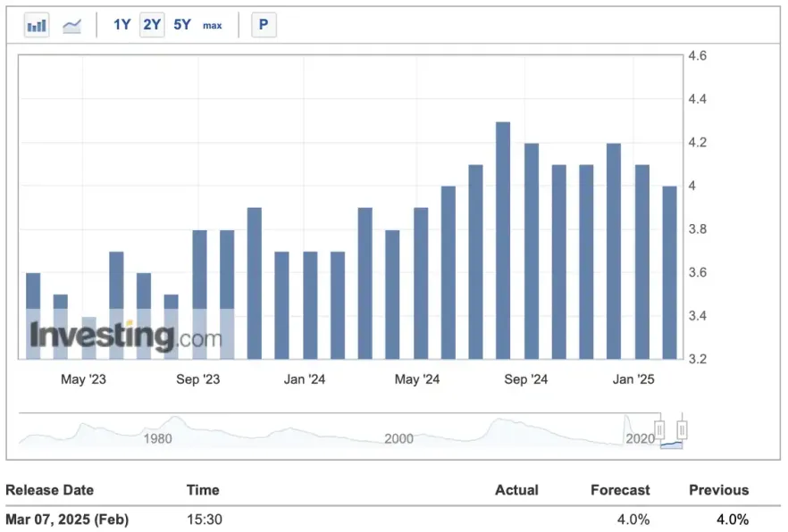The width and height of the screenshot is (788, 532).
Task: Click the 1980 area in navigator timeline
Action: (x=158, y=437)
